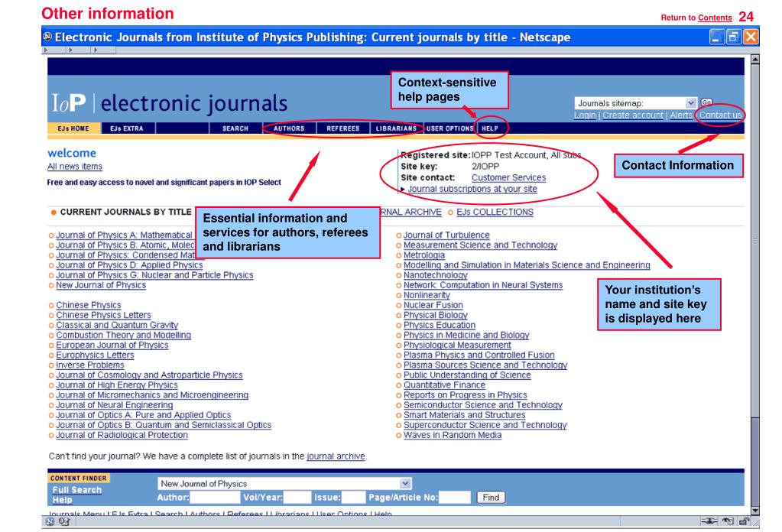Image resolution: width=782 pixels, height=532 pixels.
Task: Open the EJs HOME tab
Action: click(73, 128)
